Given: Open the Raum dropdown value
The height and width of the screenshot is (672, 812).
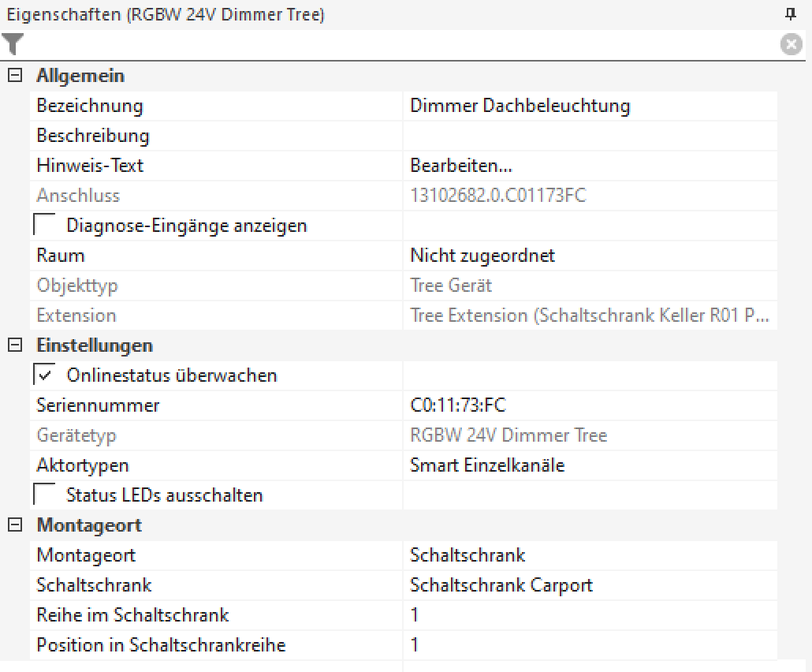Looking at the screenshot, I should 588,256.
